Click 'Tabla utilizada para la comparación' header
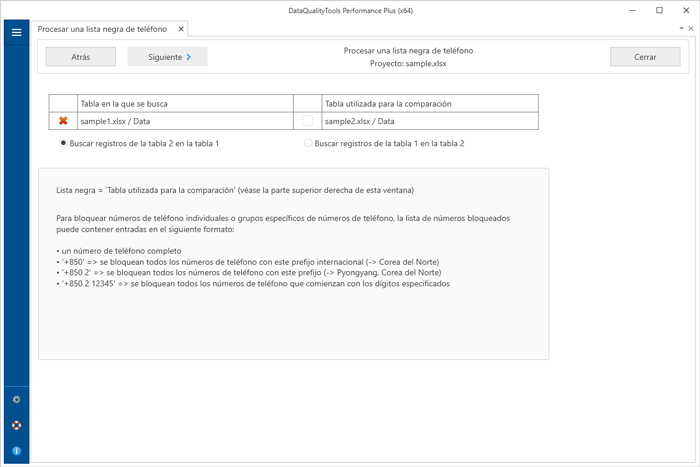Viewport: 700px width, 467px height. tap(430, 104)
